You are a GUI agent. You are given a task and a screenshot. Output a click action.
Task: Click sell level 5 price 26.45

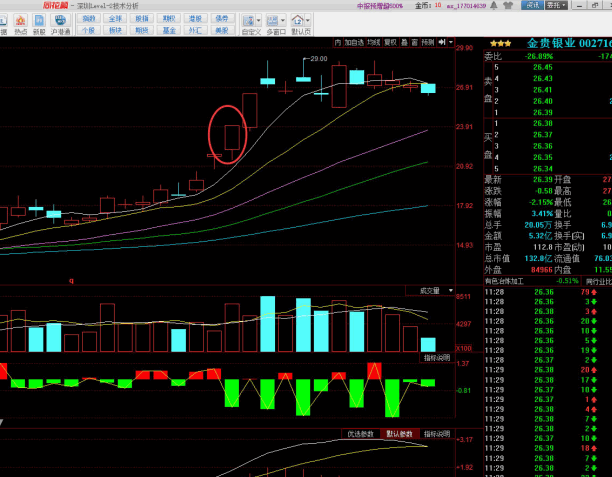click(543, 67)
